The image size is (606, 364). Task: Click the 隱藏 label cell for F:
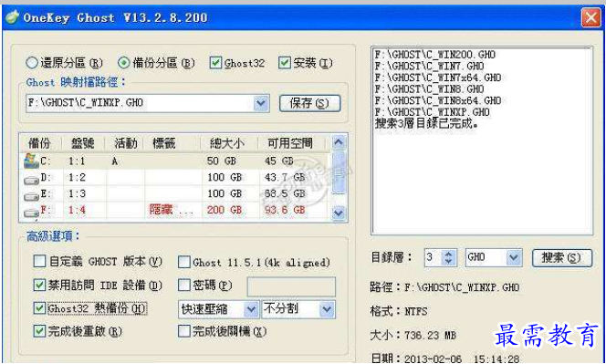(171, 210)
